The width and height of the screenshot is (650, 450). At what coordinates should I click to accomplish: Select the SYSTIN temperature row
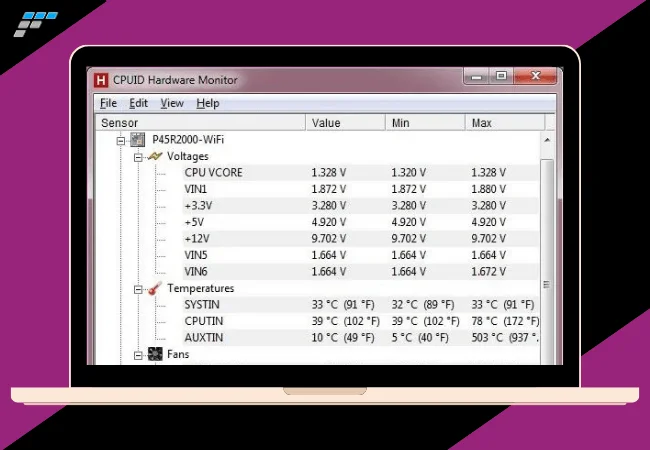click(361, 305)
